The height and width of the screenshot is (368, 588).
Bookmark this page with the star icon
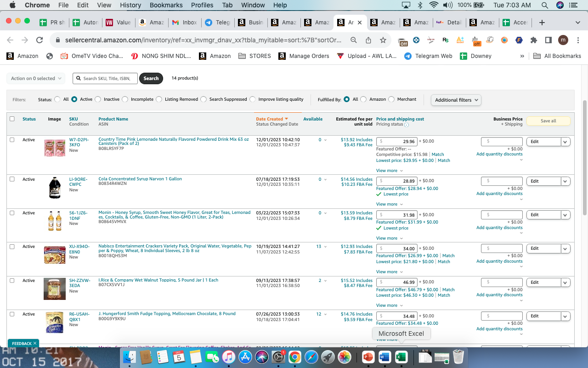click(x=383, y=40)
